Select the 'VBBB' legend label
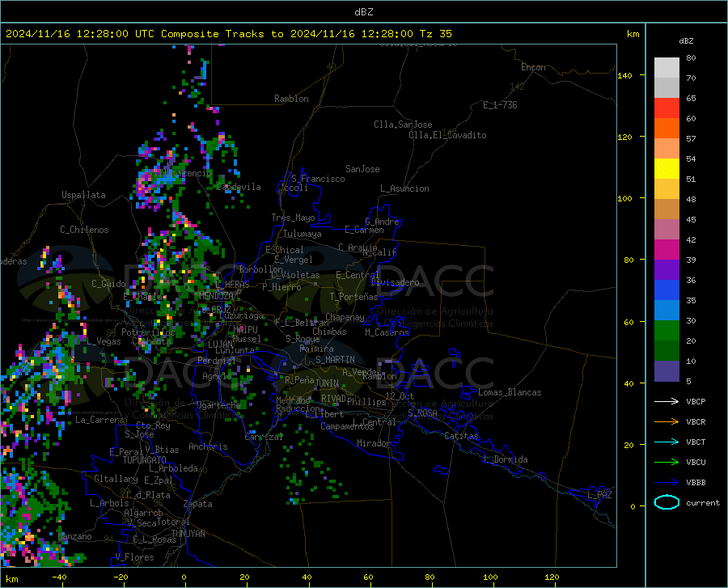This screenshot has width=728, height=588. [696, 483]
